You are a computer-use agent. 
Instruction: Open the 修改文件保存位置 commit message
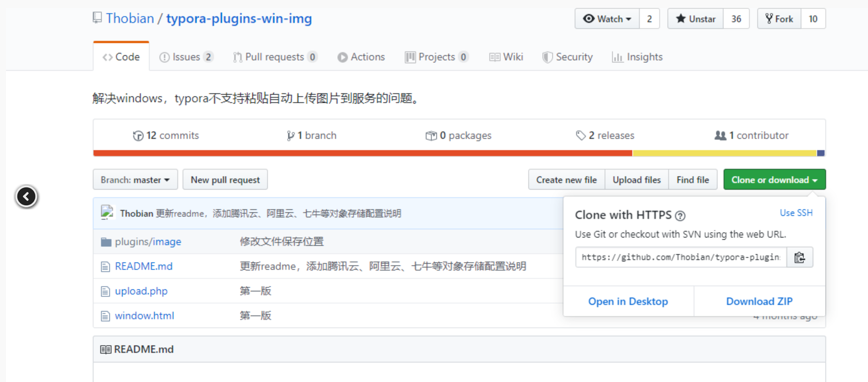tap(281, 241)
